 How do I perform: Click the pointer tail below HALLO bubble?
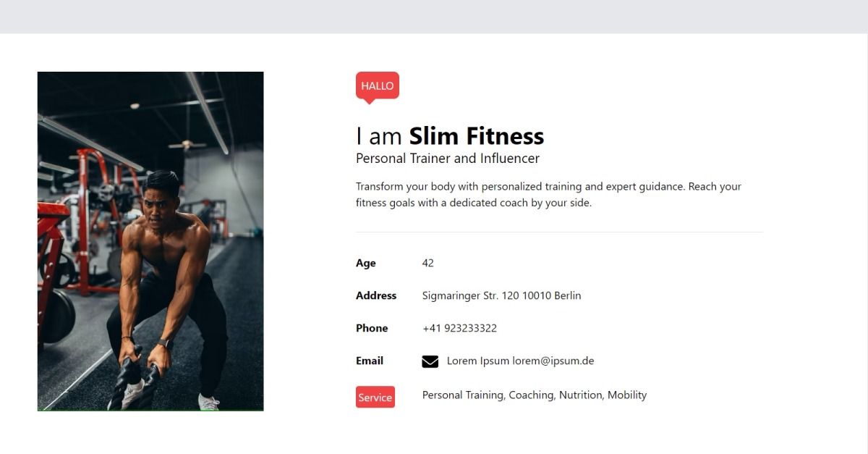pos(370,101)
